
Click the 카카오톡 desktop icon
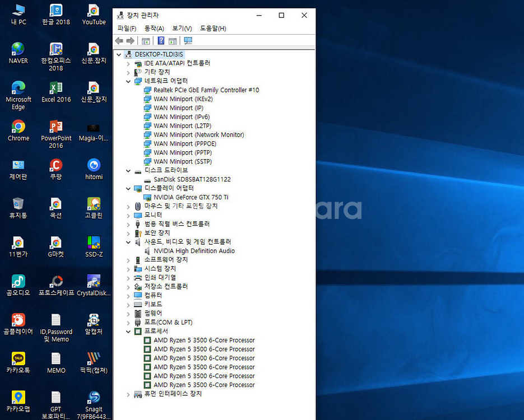[18, 363]
